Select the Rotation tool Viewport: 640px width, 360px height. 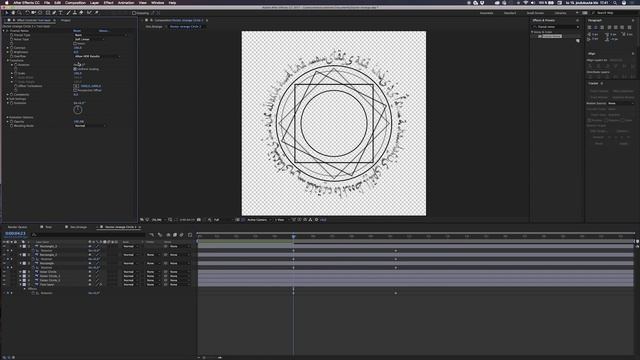pos(27,13)
